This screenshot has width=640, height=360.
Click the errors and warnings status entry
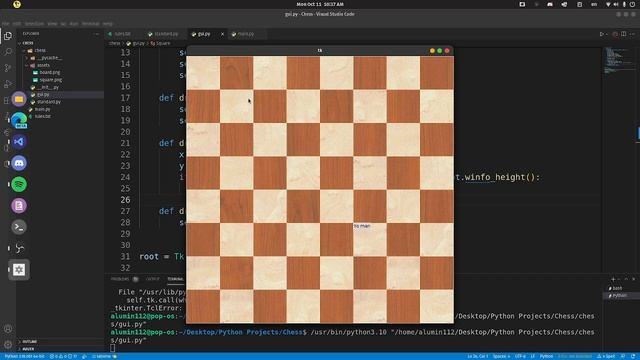point(63,357)
